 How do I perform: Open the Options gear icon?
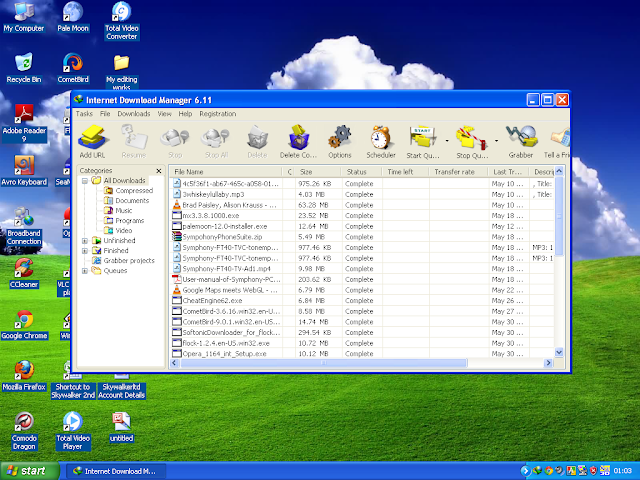click(x=339, y=138)
